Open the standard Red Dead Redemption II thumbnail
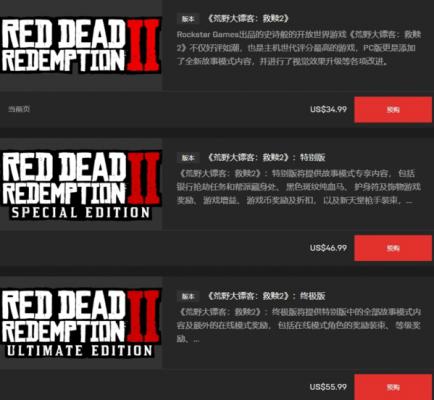The width and height of the screenshot is (434, 400). tap(81, 45)
